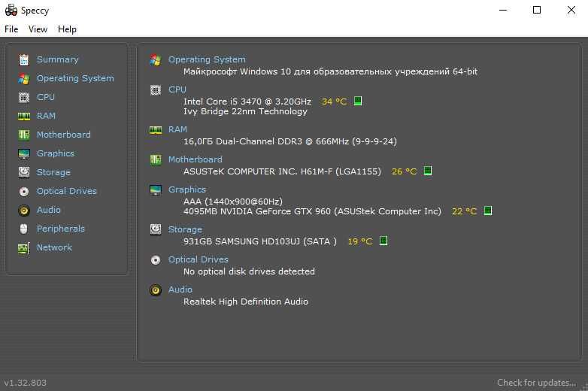Image resolution: width=588 pixels, height=391 pixels.
Task: Click the Storage icon in summary pane
Action: pyautogui.click(x=156, y=229)
